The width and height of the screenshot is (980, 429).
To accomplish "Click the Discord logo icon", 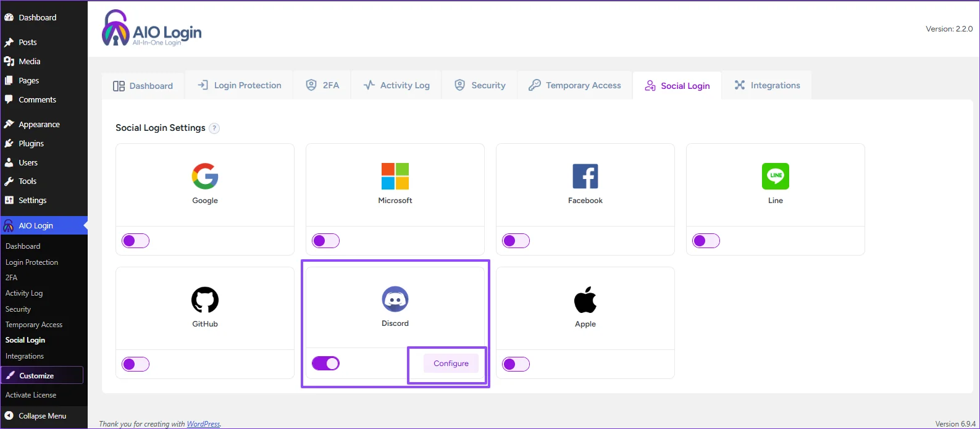I will pyautogui.click(x=395, y=299).
